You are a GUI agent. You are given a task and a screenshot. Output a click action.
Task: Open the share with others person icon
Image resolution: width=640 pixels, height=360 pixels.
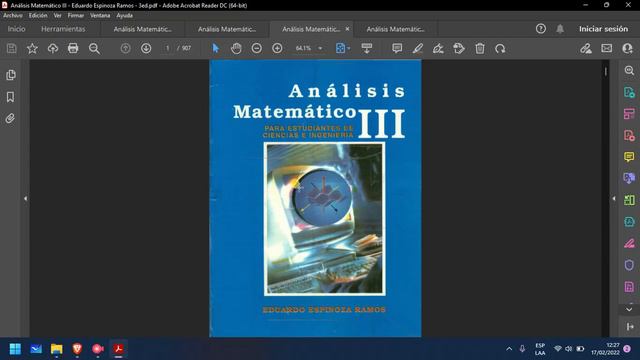[627, 48]
